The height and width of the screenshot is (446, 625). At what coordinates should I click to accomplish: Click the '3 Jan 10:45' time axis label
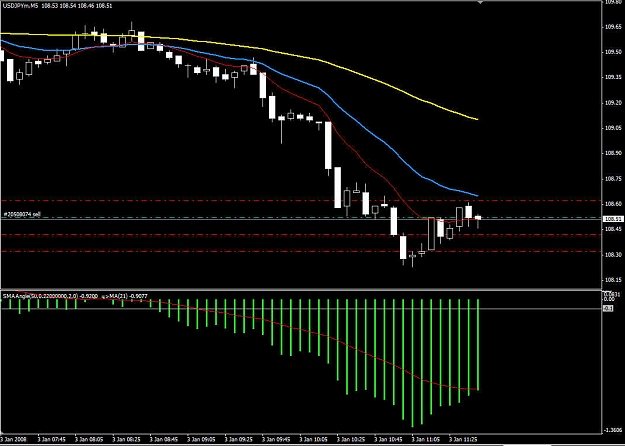pos(389,439)
